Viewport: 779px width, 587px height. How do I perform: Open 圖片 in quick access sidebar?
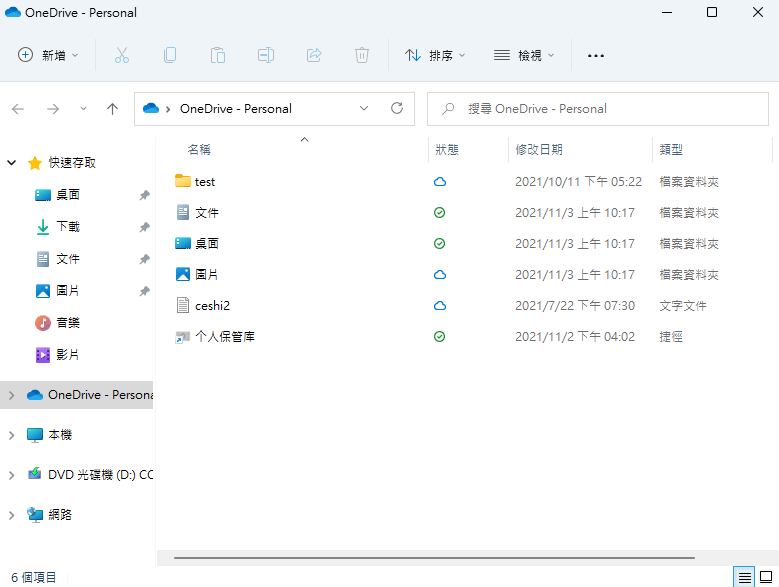68,291
